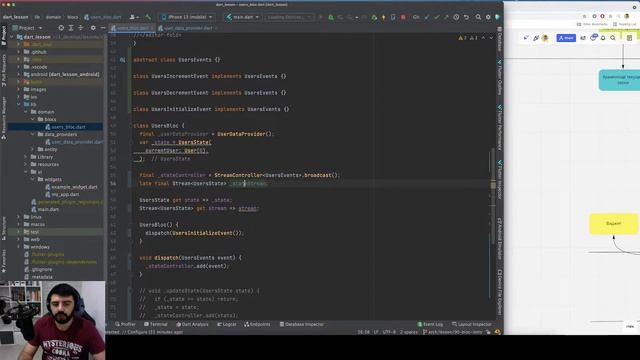Screen dimensions: 640x360
Task: Open the Endpoints tool window
Action: tap(257, 324)
